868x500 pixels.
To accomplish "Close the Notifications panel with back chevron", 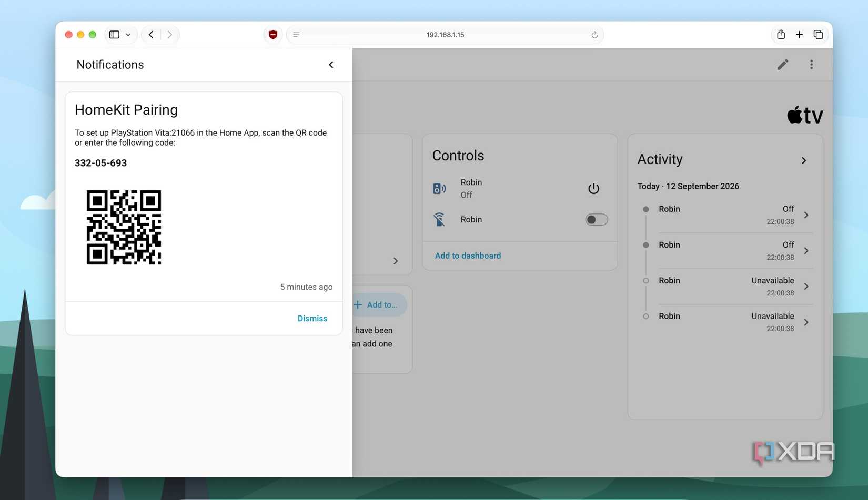I will [331, 65].
